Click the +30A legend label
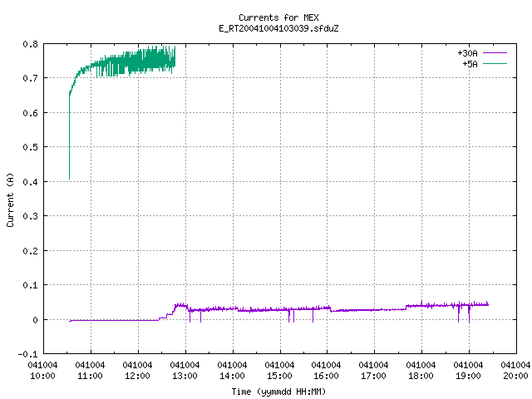Image resolution: width=532 pixels, height=399 pixels. 467,53
